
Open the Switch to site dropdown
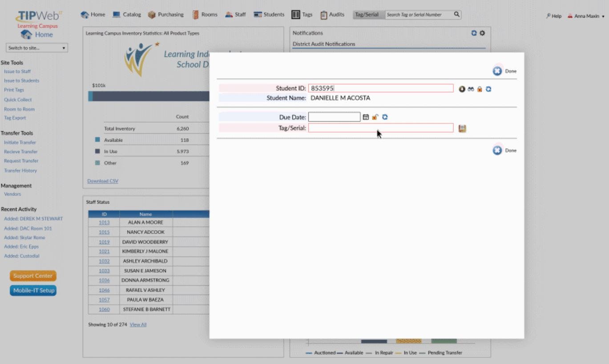36,48
